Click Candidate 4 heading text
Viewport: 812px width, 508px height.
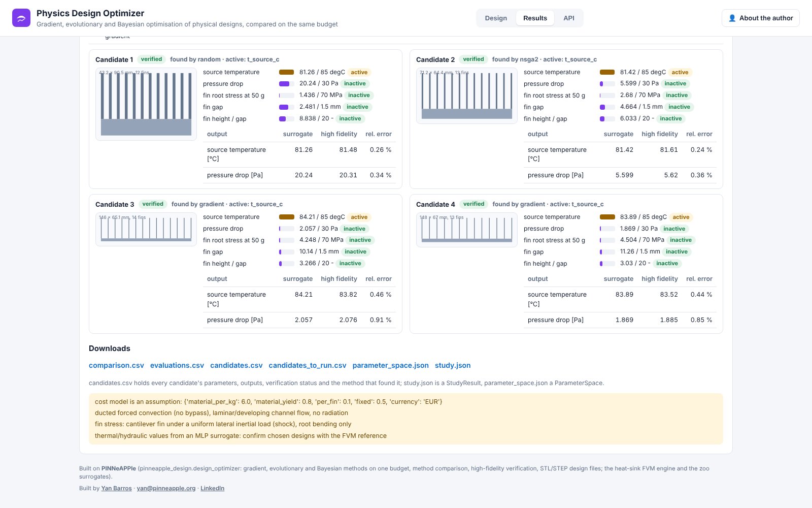(x=435, y=204)
